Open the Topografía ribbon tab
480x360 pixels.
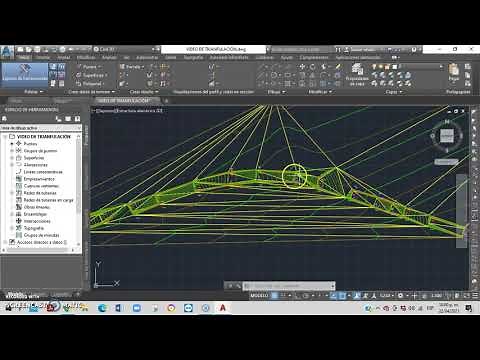point(193,57)
